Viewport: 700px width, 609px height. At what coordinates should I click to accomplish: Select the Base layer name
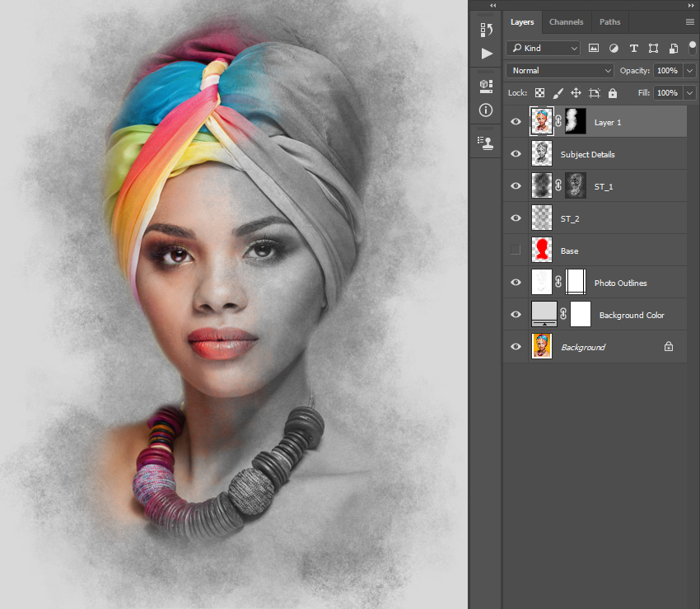tap(569, 251)
